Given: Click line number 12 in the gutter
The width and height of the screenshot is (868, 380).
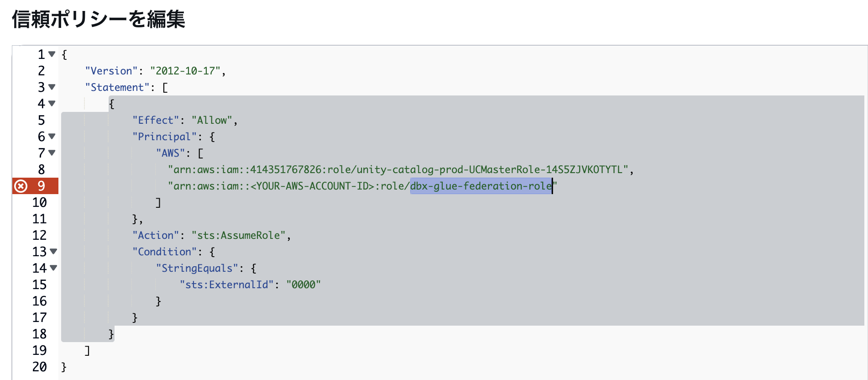Looking at the screenshot, I should (x=39, y=235).
